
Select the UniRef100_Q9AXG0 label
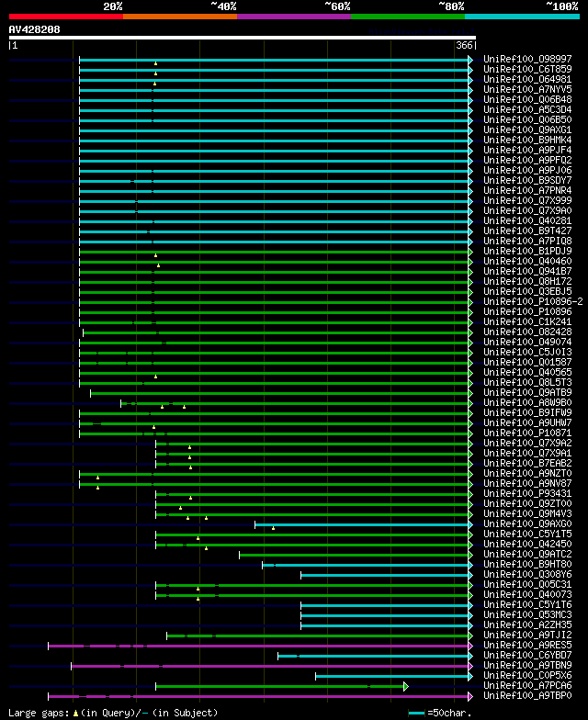coord(527,523)
